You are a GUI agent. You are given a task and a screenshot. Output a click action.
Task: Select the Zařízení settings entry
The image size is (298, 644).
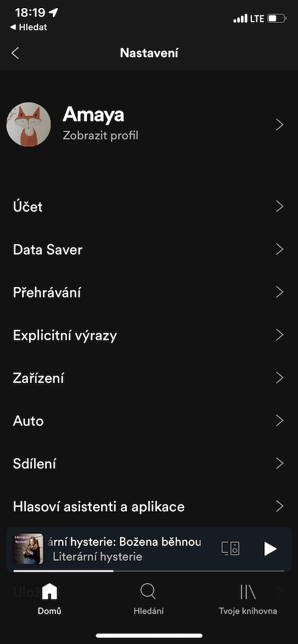[149, 378]
